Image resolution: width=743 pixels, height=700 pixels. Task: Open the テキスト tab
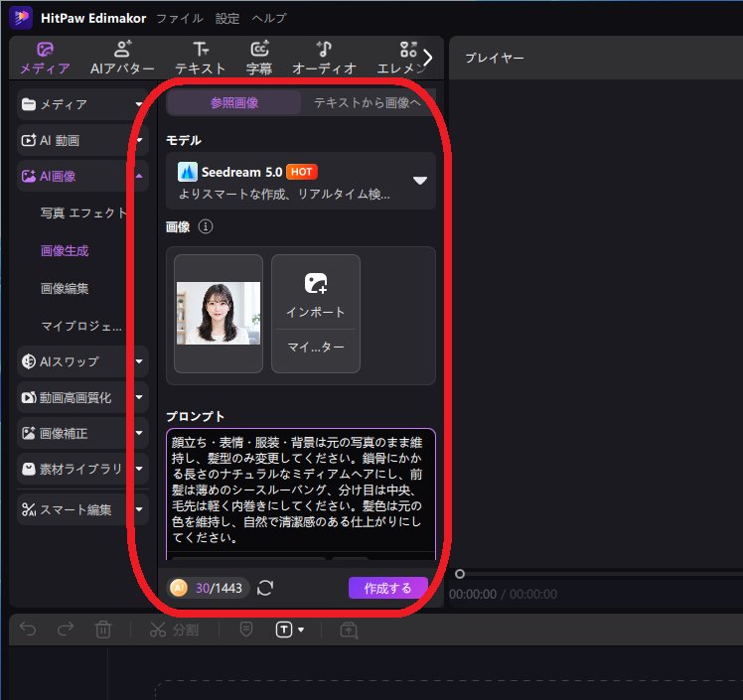[x=201, y=59]
